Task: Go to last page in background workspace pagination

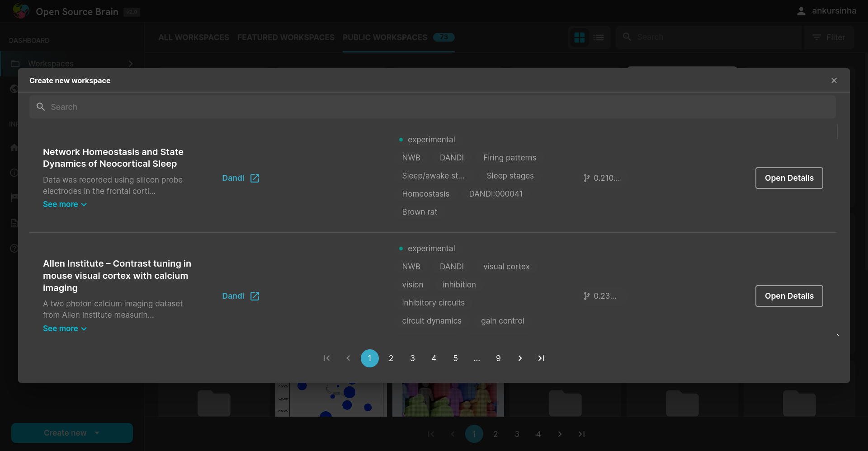Action: [x=581, y=434]
